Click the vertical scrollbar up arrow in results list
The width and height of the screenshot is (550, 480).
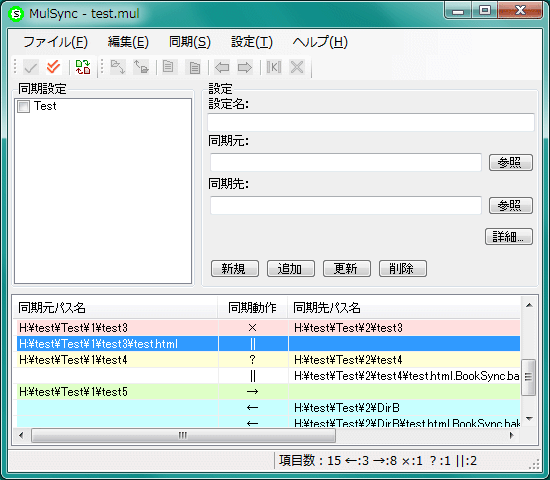tap(529, 305)
